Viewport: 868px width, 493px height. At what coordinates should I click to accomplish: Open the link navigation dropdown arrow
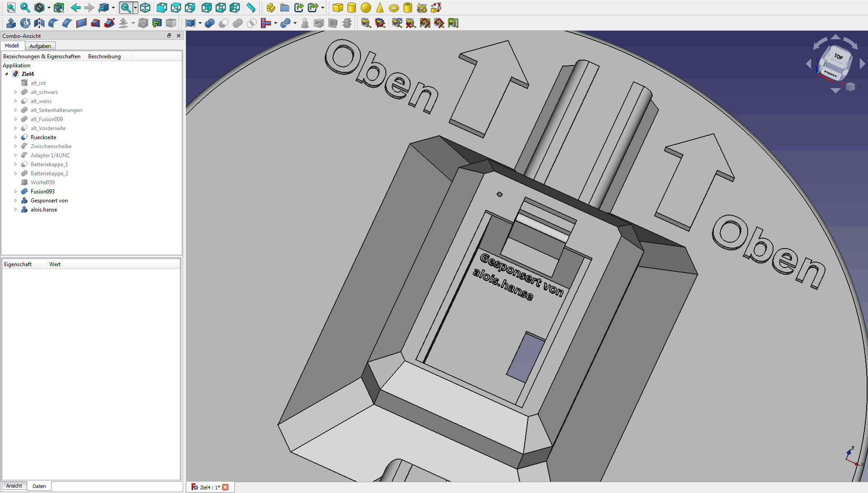[x=113, y=8]
